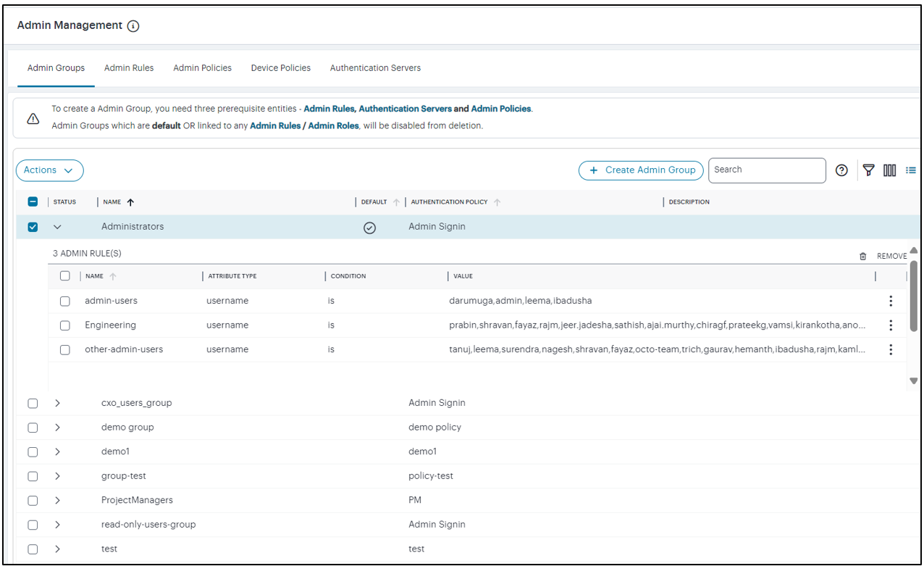The width and height of the screenshot is (924, 566).
Task: Click the help question mark icon
Action: [841, 170]
